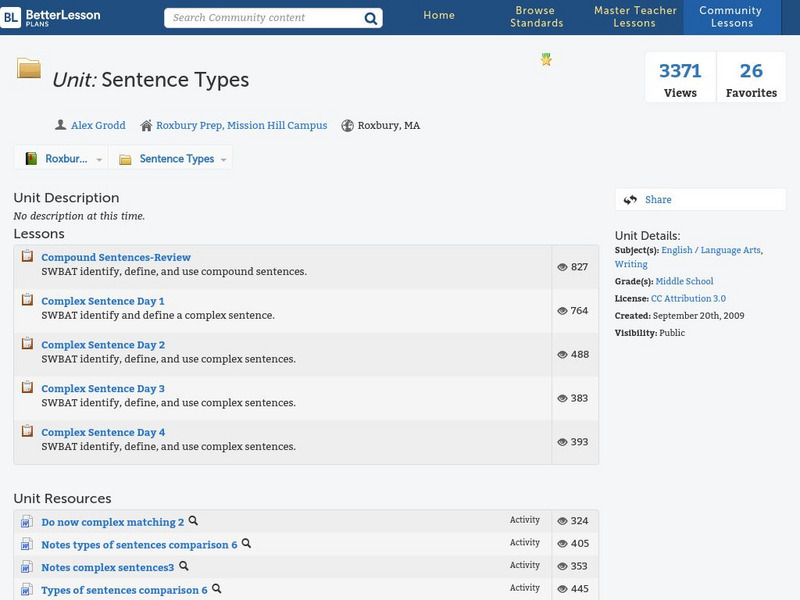Expand the Roxbur... breadcrumb dropdown

101,160
